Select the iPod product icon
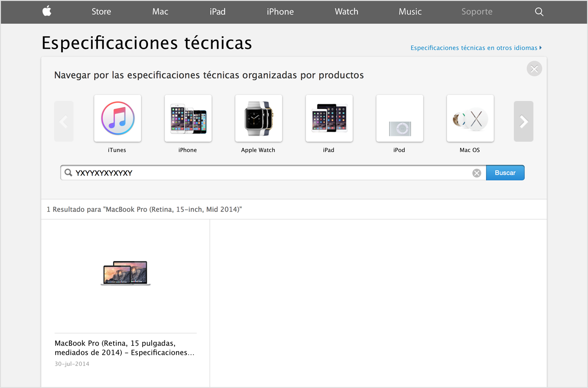 click(x=399, y=119)
